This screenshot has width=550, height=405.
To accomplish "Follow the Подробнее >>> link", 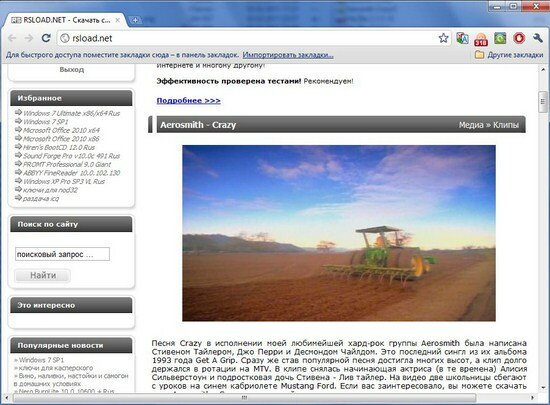I will tap(188, 101).
